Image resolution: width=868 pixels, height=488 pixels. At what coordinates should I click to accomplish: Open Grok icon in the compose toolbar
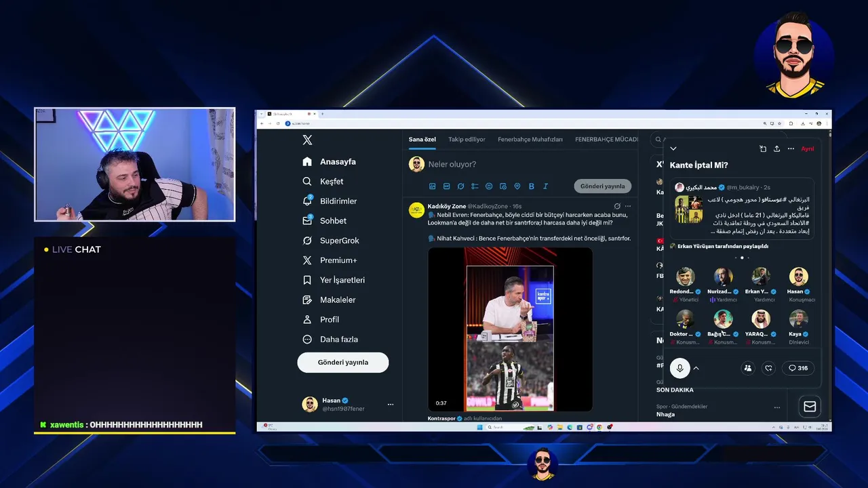(x=460, y=186)
